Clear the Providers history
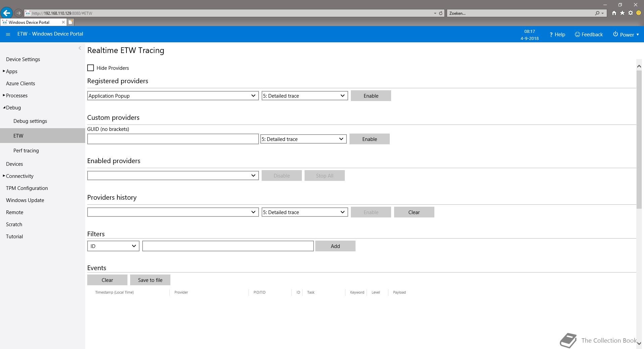The image size is (644, 349). pos(414,212)
